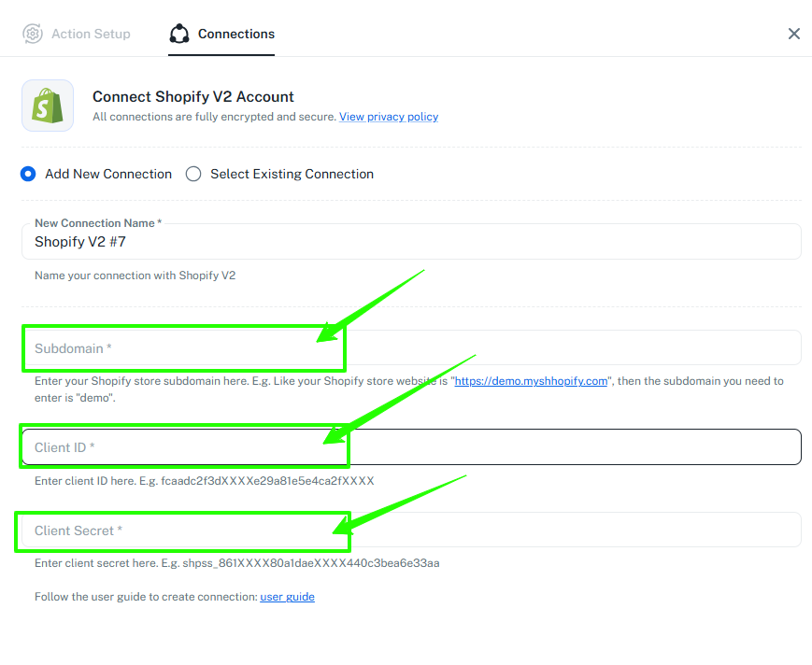Viewport: 812px width, 665px height.
Task: Click the client ID example helper text
Action: coord(204,480)
